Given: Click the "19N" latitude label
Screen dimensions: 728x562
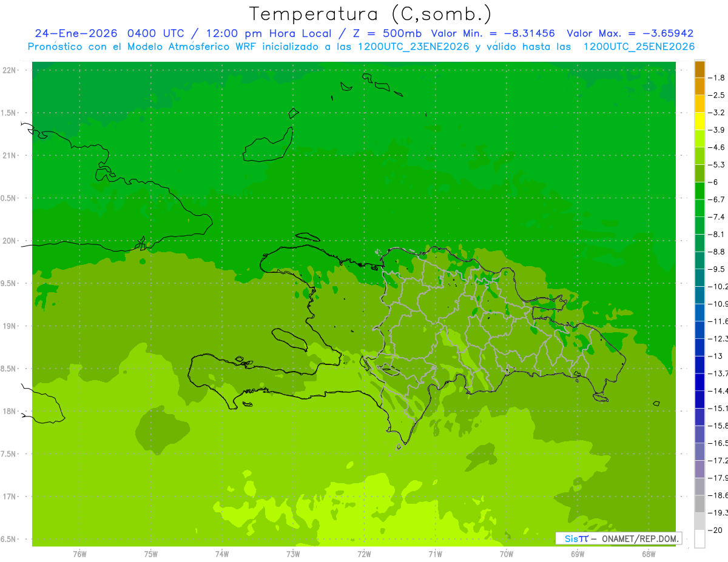Looking at the screenshot, I should pyautogui.click(x=10, y=326).
